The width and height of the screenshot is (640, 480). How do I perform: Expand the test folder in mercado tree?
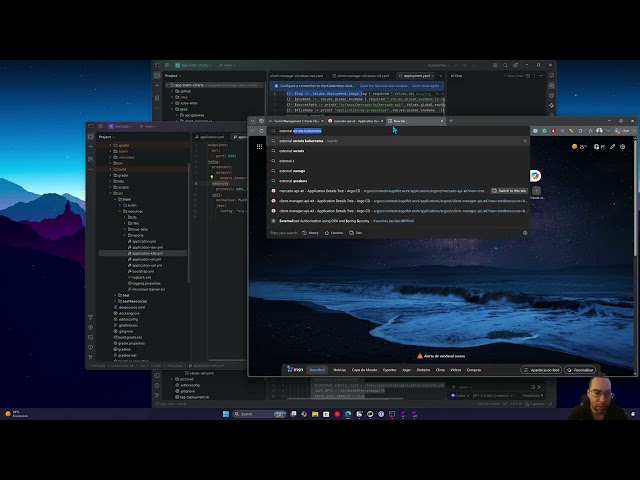pos(116,295)
